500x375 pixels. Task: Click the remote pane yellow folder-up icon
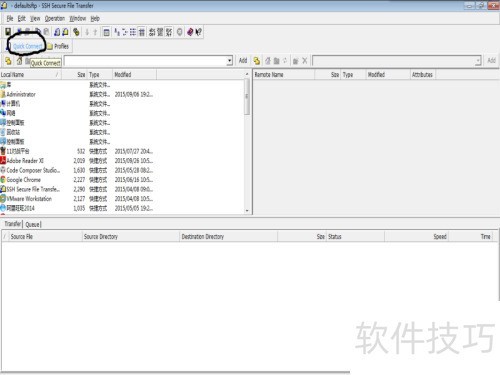click(x=257, y=61)
